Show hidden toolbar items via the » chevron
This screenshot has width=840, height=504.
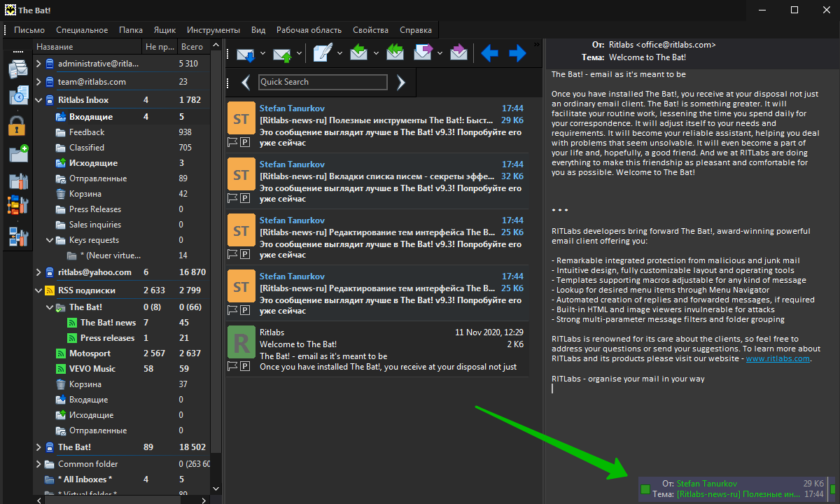pyautogui.click(x=537, y=45)
